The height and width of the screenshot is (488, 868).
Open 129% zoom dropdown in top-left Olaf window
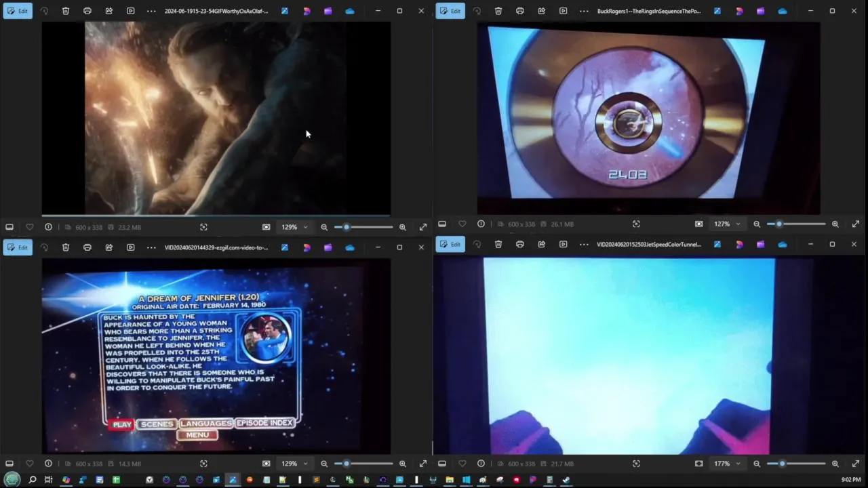(294, 227)
